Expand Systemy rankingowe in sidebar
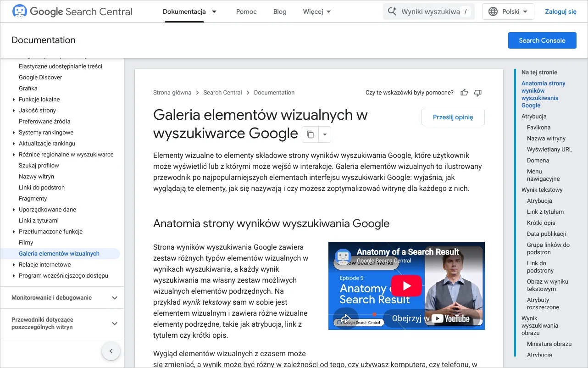The height and width of the screenshot is (368, 588). (x=14, y=133)
